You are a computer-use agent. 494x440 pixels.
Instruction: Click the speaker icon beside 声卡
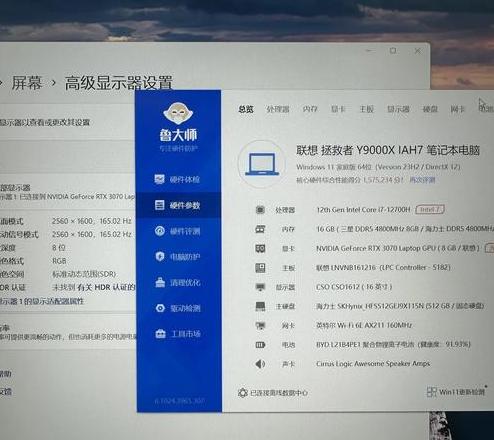[x=260, y=364]
